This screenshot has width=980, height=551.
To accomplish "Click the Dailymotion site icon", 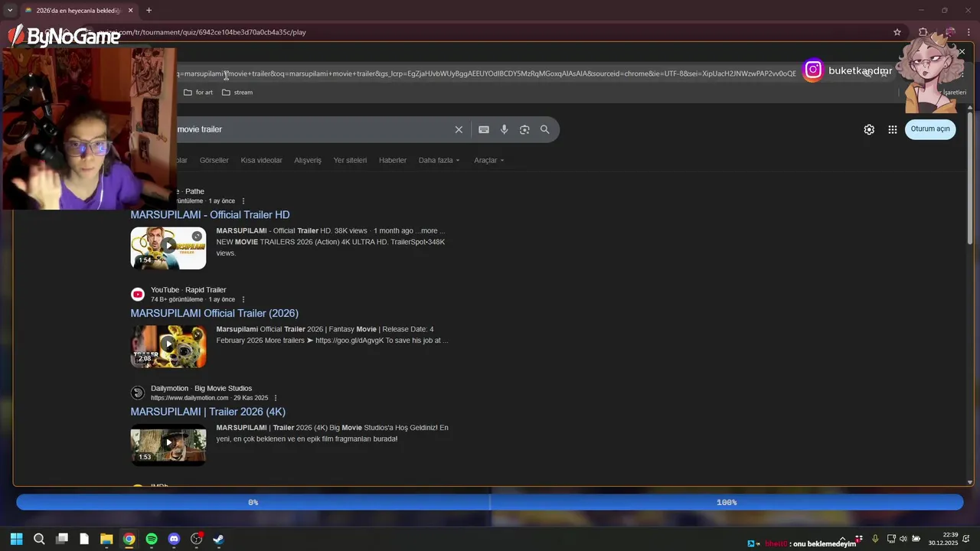I will click(x=138, y=393).
